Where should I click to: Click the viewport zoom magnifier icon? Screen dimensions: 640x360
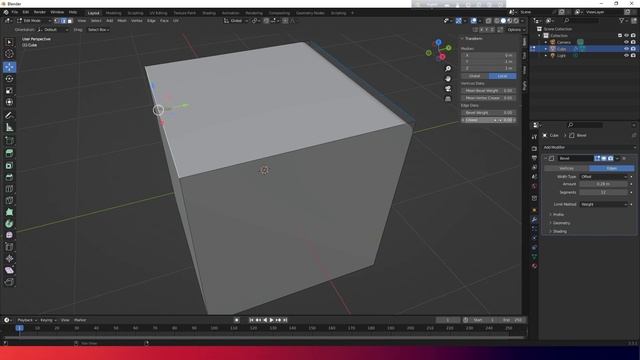(448, 69)
